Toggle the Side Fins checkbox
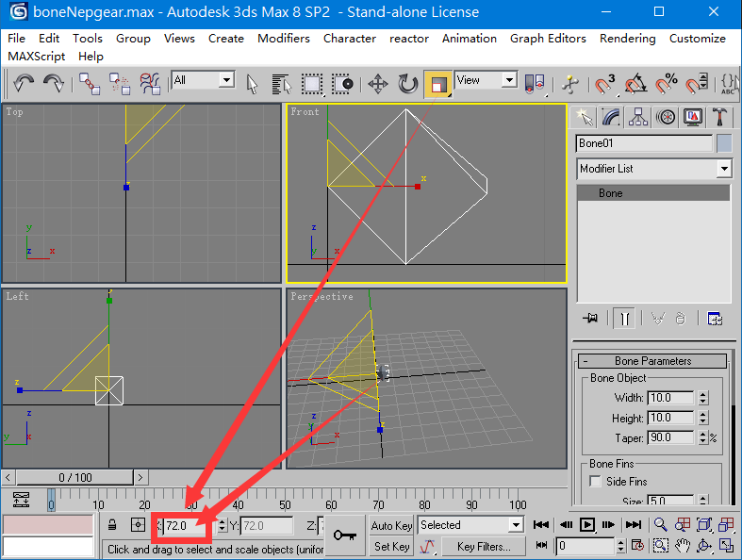The image size is (742, 560). [595, 482]
